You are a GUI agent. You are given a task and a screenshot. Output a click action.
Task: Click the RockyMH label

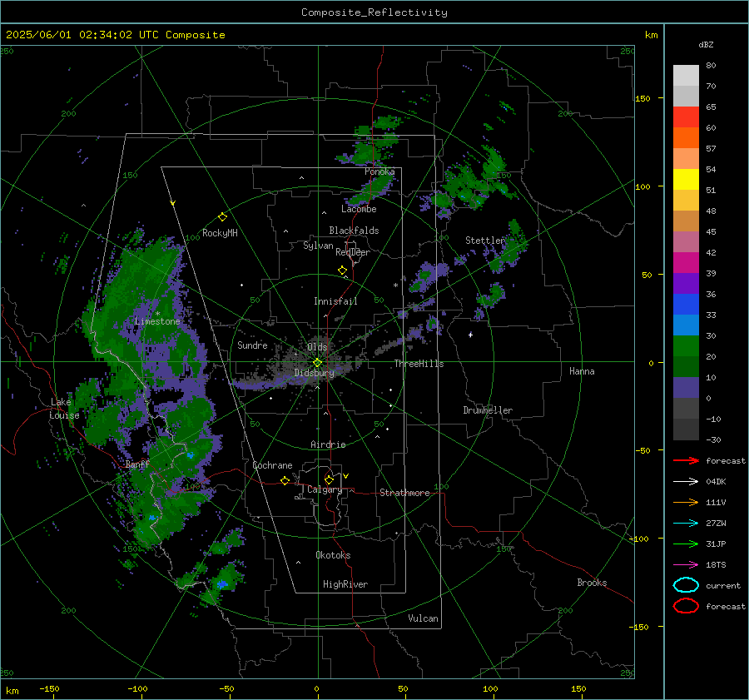click(x=220, y=233)
